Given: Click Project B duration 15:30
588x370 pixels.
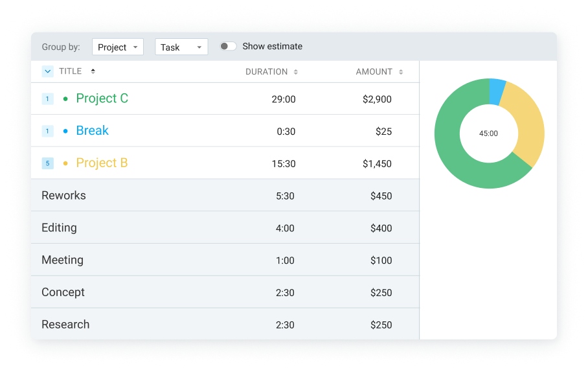Looking at the screenshot, I should 284,163.
